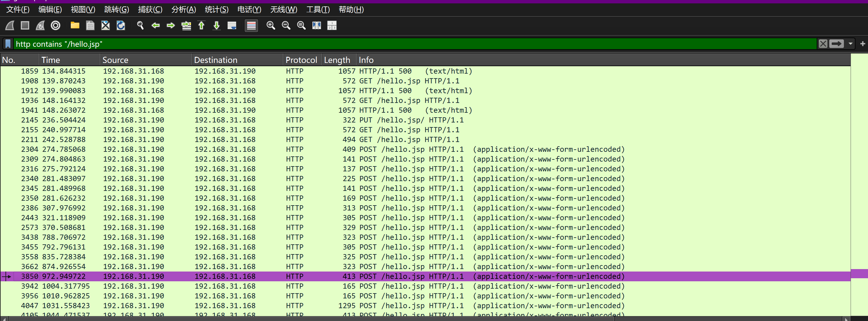The width and height of the screenshot is (868, 321).
Task: Apply the display filter with arrow button
Action: (836, 44)
